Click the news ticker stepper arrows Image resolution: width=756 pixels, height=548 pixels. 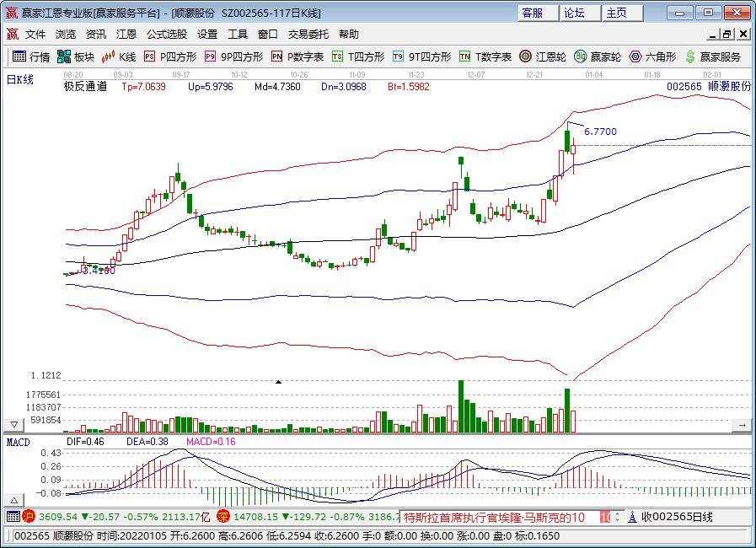point(618,517)
